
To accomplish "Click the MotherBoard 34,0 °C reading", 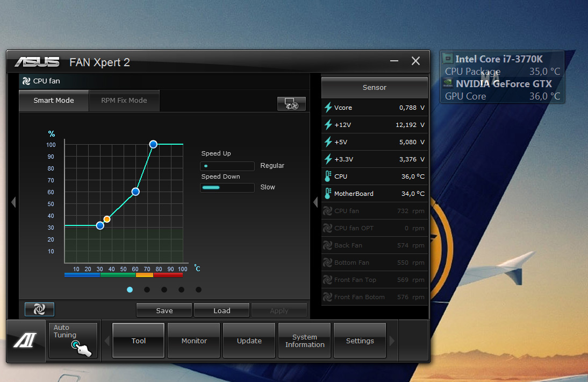I will click(413, 194).
